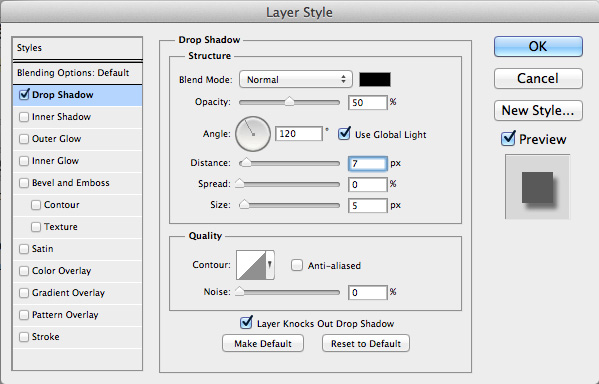Enable the Gradient Overlay checkbox

coord(24,293)
